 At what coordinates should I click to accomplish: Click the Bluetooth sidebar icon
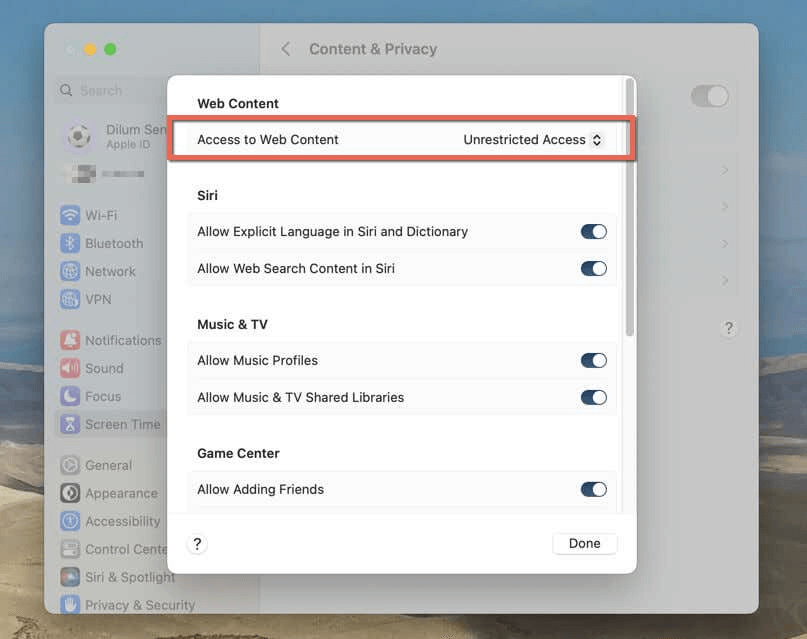(70, 243)
